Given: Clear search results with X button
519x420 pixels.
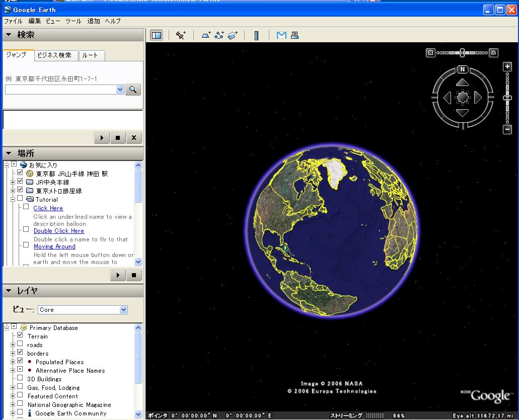Looking at the screenshot, I should (x=134, y=138).
